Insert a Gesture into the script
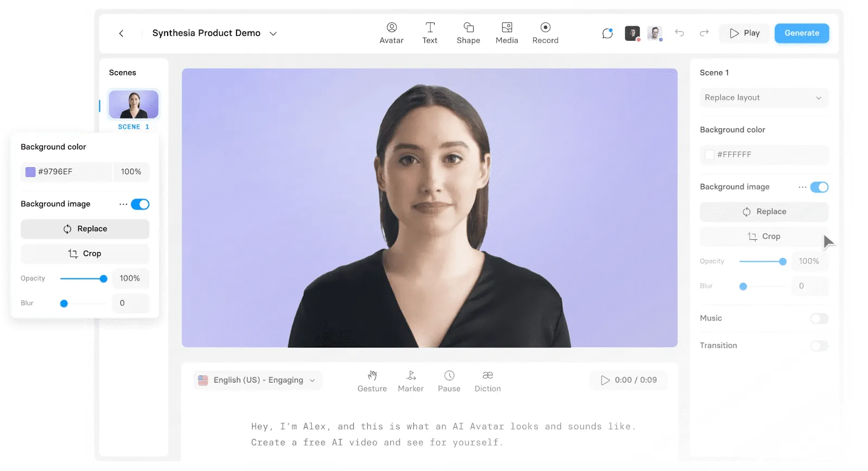Screen dimensions: 868x471 tap(372, 381)
